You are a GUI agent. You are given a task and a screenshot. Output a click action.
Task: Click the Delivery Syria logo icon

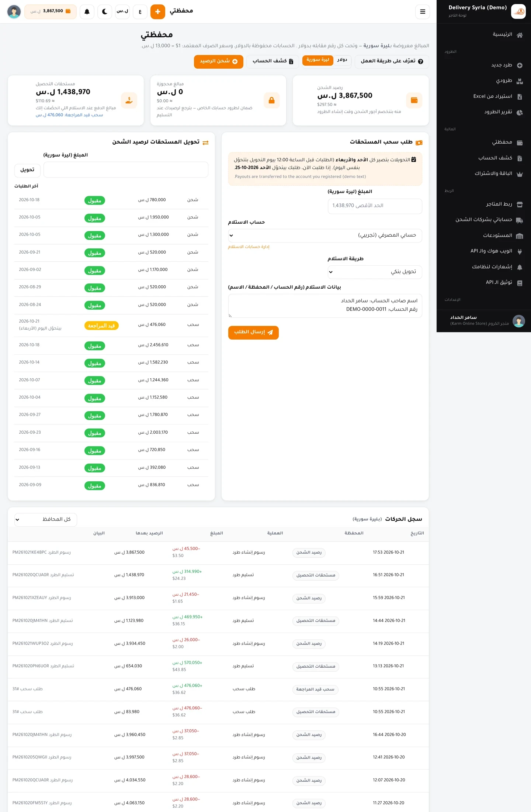tap(518, 12)
